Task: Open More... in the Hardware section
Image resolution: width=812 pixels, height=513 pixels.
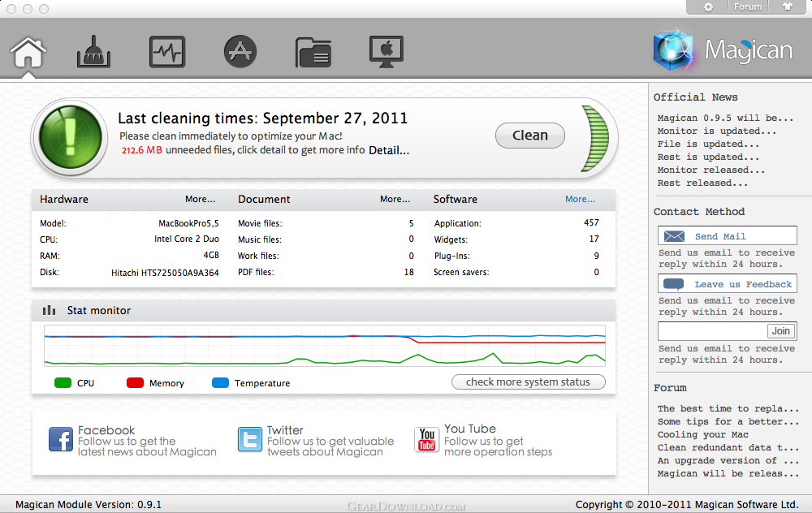Action: pos(200,200)
